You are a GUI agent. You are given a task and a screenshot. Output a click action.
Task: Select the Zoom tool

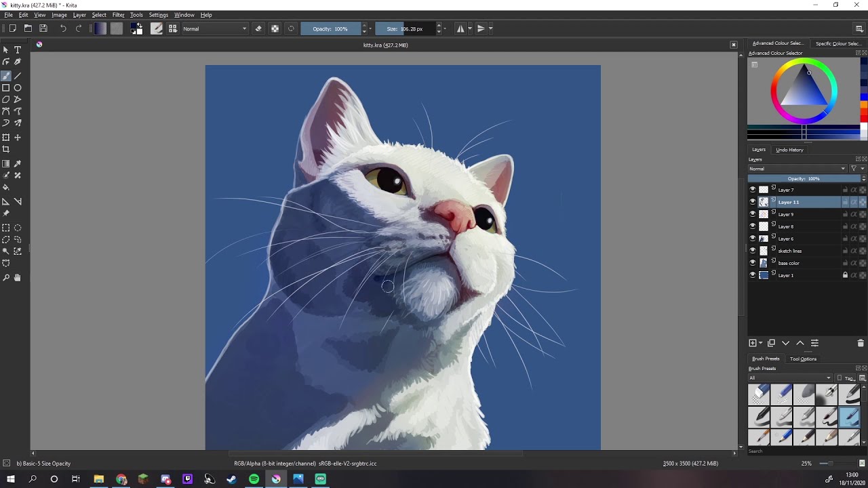point(6,277)
